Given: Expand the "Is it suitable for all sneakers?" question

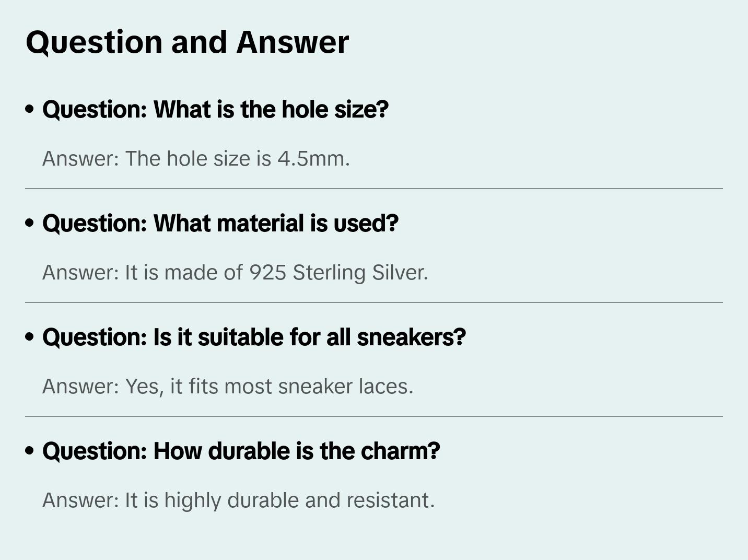Looking at the screenshot, I should (254, 337).
